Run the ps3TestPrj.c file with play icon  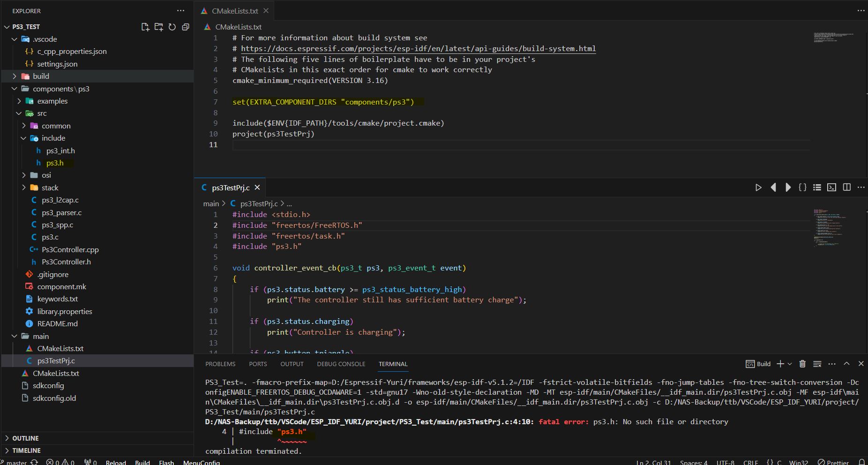pos(758,187)
